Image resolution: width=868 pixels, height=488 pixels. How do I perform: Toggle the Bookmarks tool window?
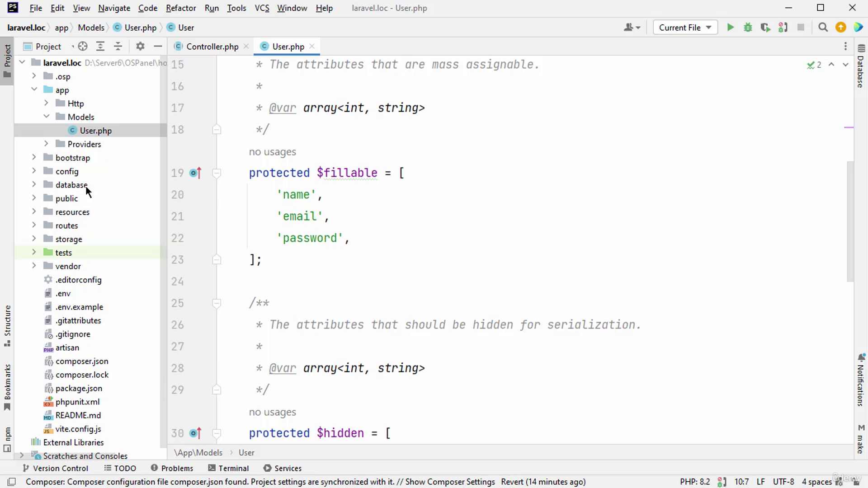pos(7,387)
